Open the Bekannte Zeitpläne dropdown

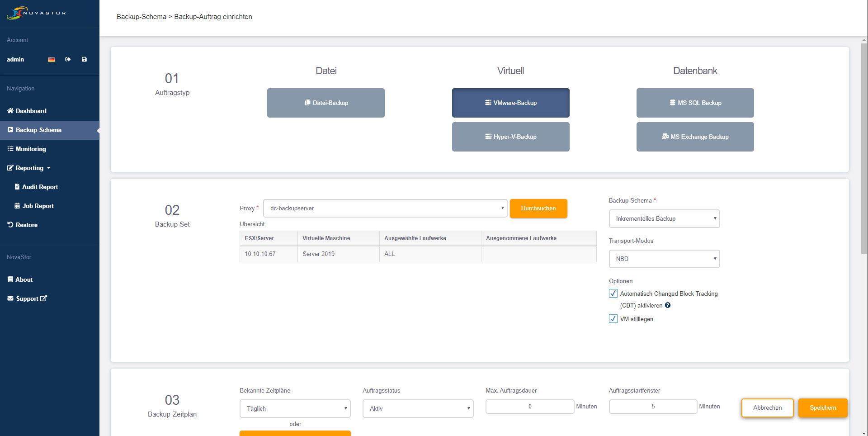point(295,408)
